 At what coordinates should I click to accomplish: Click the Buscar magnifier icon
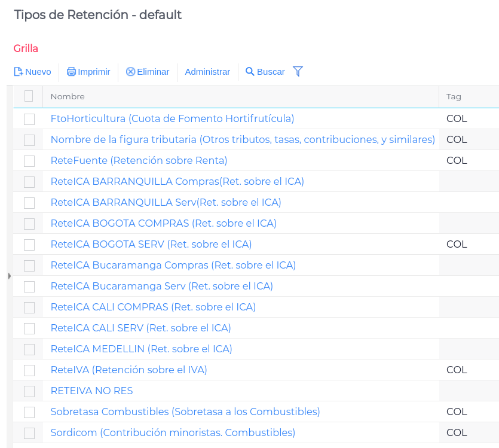(x=250, y=71)
